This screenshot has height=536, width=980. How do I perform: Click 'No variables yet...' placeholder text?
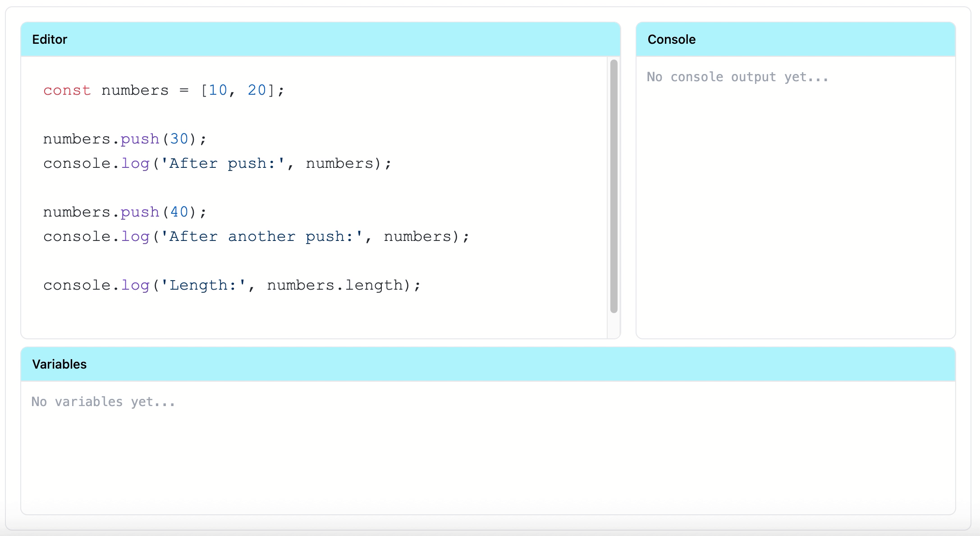click(x=103, y=402)
